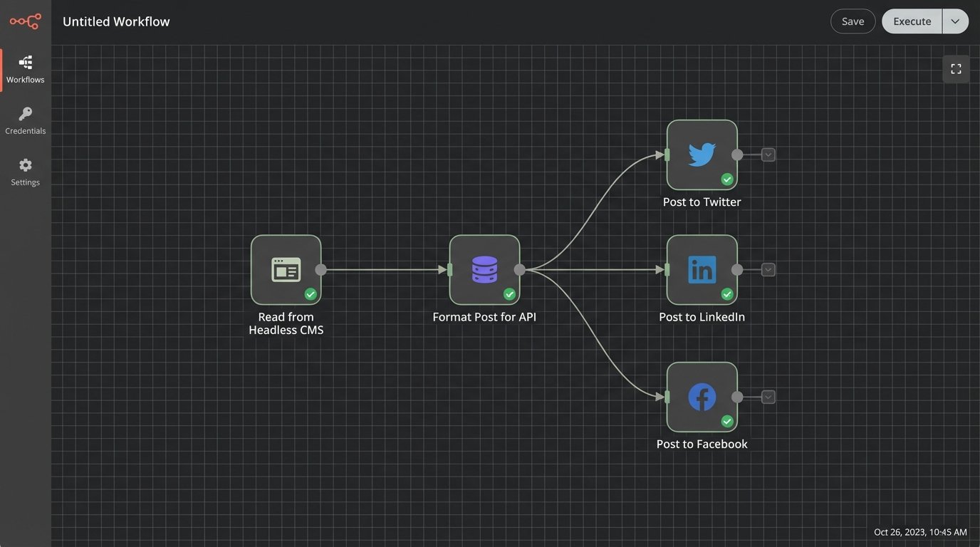Click the success checkmark on Format Post for API

tap(510, 294)
